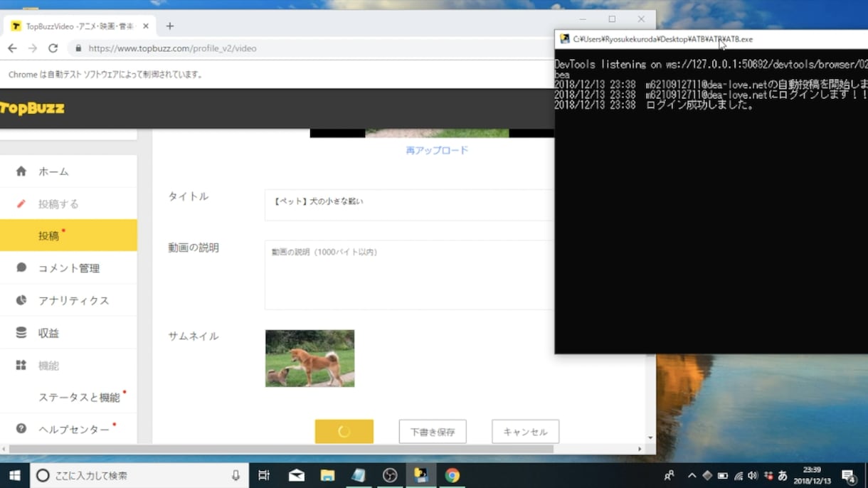This screenshot has height=488, width=868.
Task: Click the Cortana microphone icon
Action: pyautogui.click(x=235, y=475)
